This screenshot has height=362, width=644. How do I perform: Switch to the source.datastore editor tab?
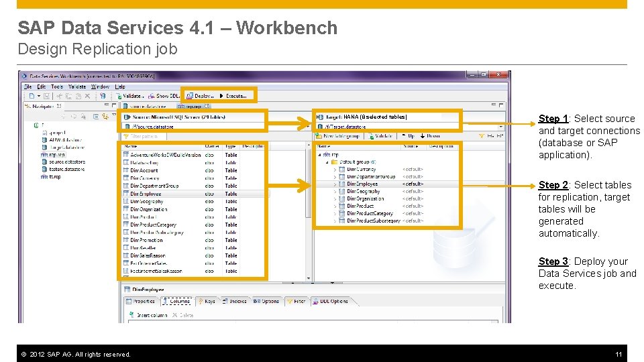pos(145,107)
